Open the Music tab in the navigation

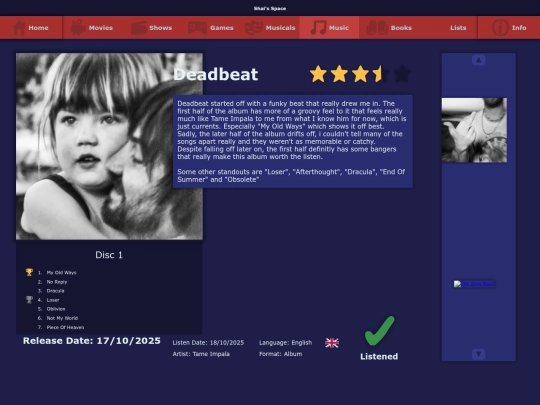[x=329, y=28]
